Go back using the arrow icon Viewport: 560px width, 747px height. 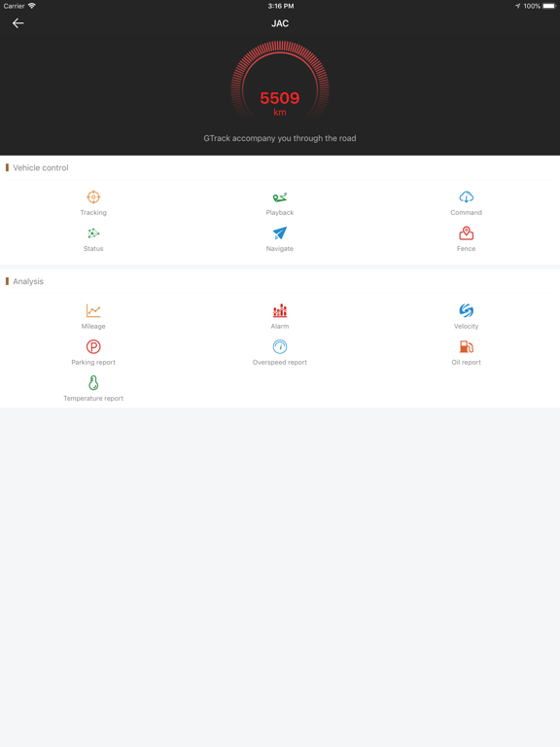[18, 23]
